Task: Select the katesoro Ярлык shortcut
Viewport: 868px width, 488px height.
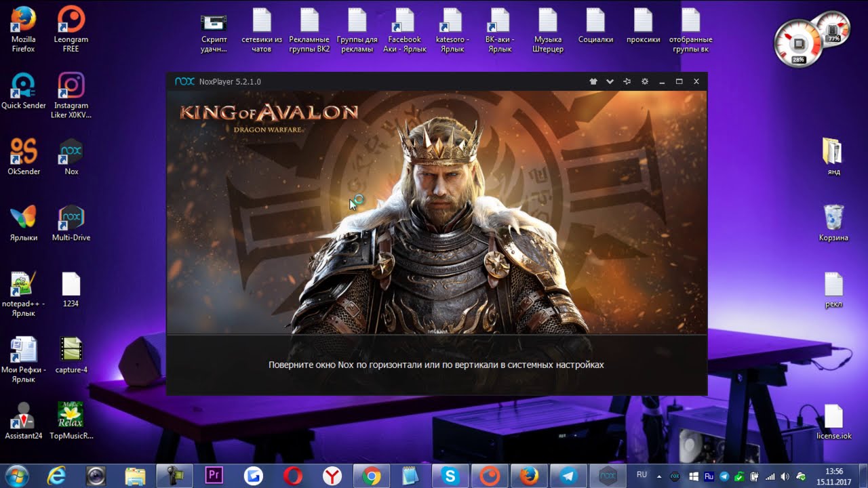Action: (x=452, y=30)
